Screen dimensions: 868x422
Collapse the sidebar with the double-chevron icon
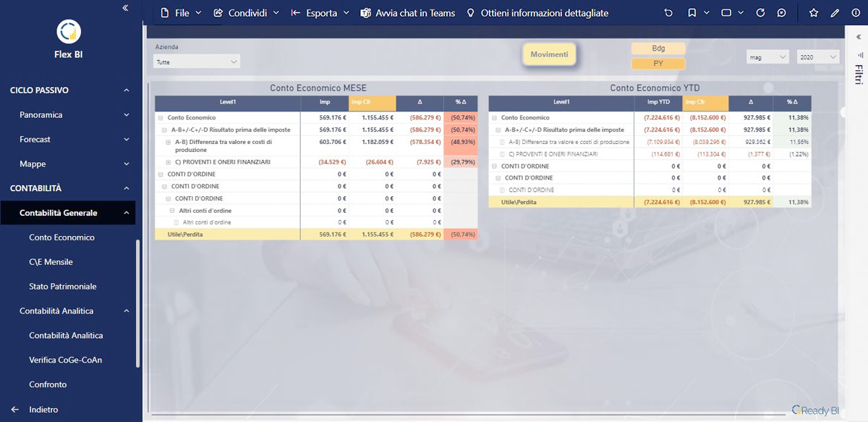pos(125,8)
